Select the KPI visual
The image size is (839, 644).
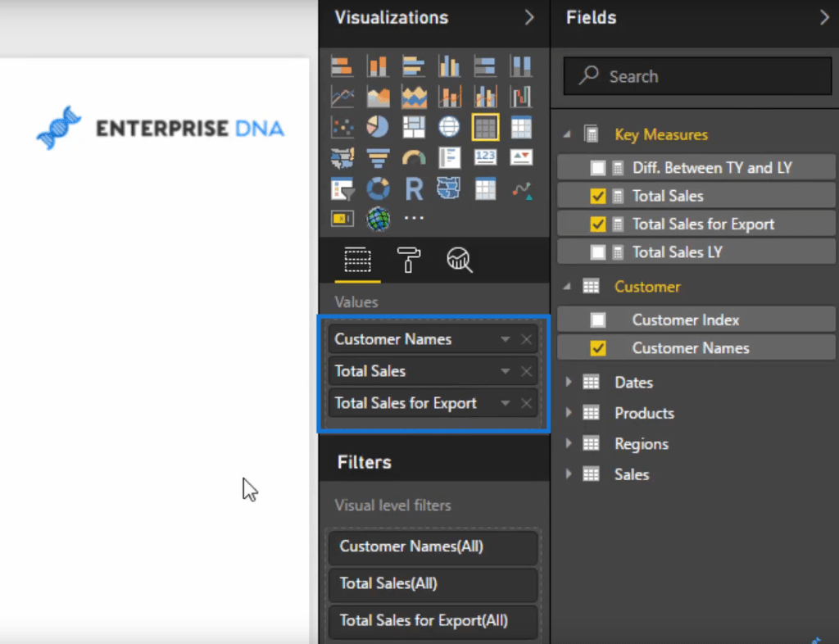(521, 158)
